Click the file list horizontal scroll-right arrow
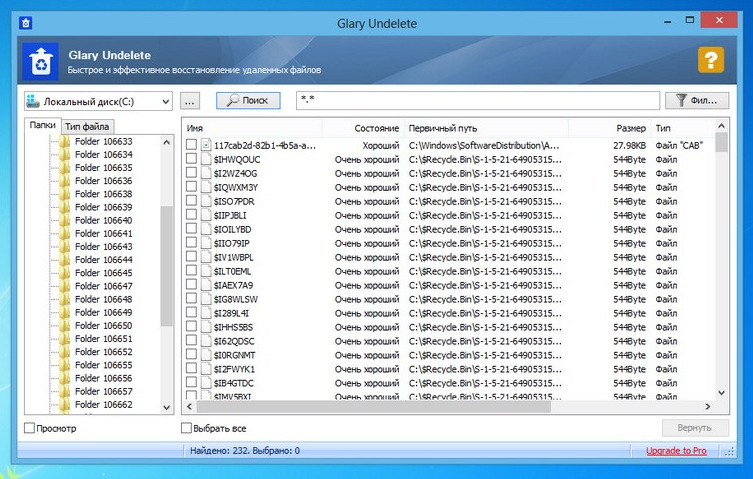The image size is (753, 479). pyautogui.click(x=708, y=406)
